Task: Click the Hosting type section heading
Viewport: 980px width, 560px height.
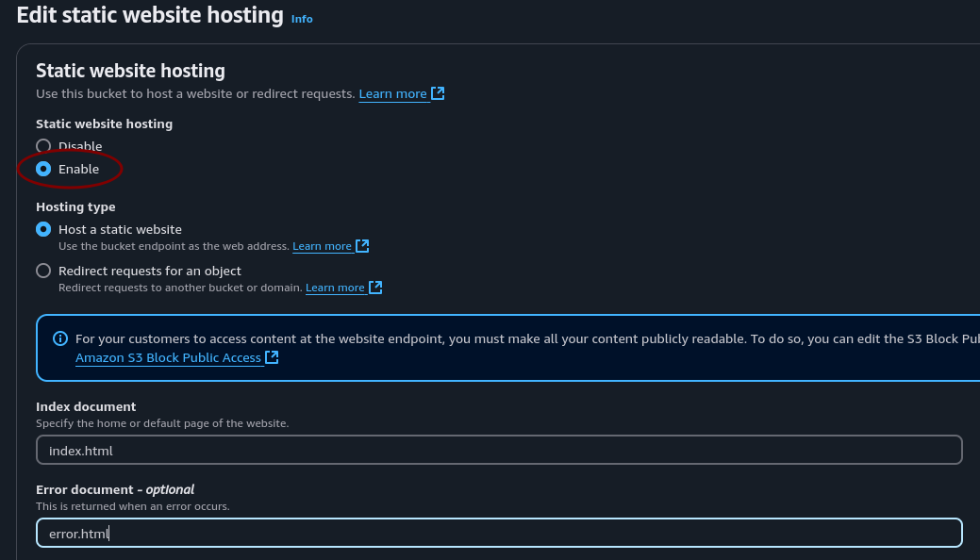Action: (75, 206)
